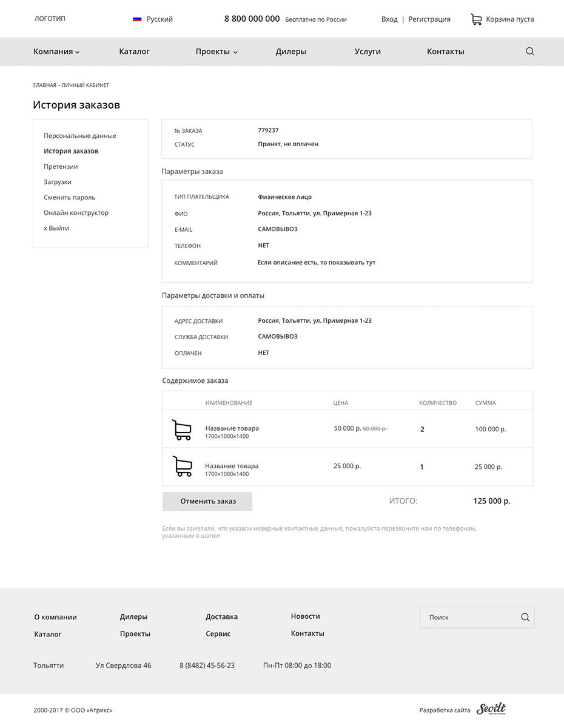Screen dimensions: 564x728
Task: Click the Russian flag language icon
Action: click(137, 19)
